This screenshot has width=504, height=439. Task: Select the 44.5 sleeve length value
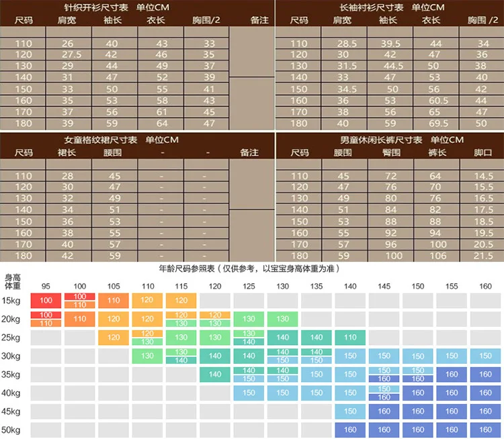(x=393, y=66)
